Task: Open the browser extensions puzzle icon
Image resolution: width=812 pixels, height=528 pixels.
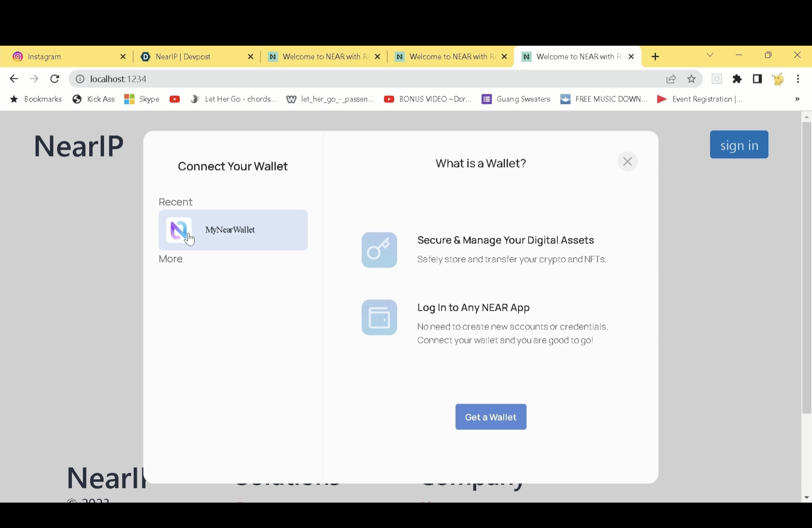Action: [737, 79]
